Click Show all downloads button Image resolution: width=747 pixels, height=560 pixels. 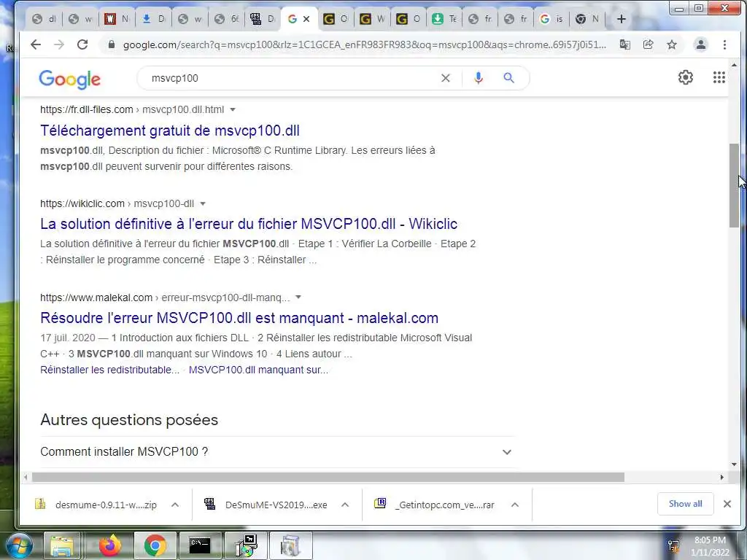pos(685,504)
